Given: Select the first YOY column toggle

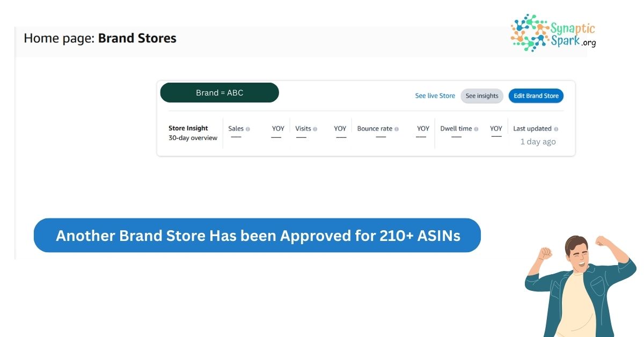Looking at the screenshot, I should (277, 128).
